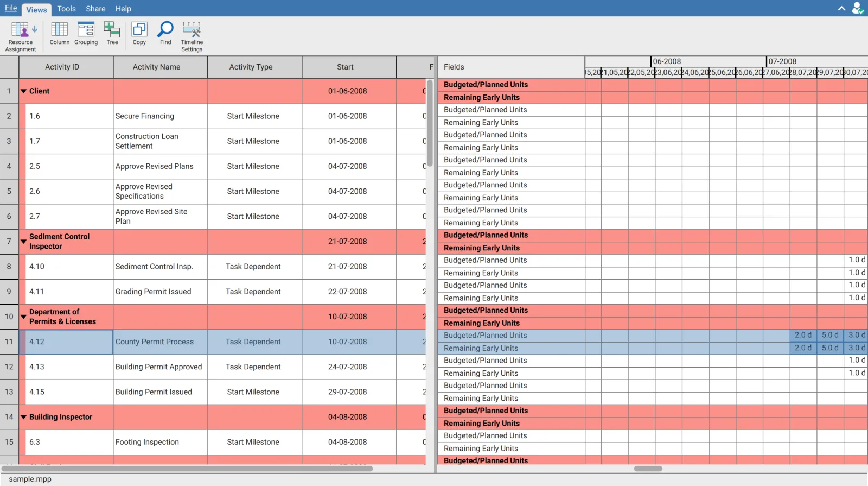
Task: Open the Column settings tool
Action: pyautogui.click(x=60, y=34)
